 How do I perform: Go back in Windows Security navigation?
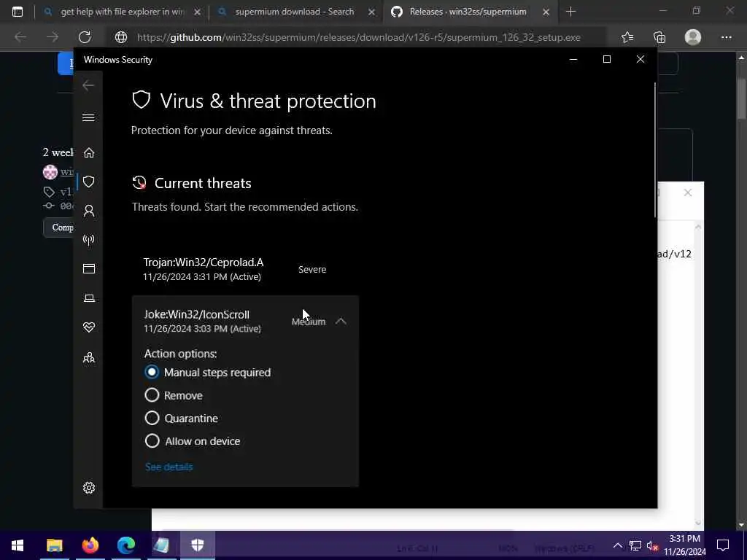click(88, 86)
